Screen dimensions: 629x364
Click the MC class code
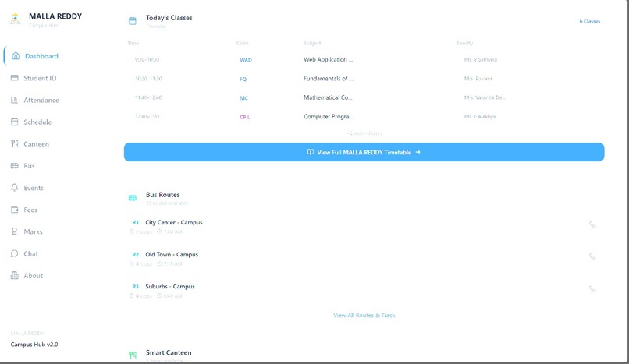coord(243,98)
